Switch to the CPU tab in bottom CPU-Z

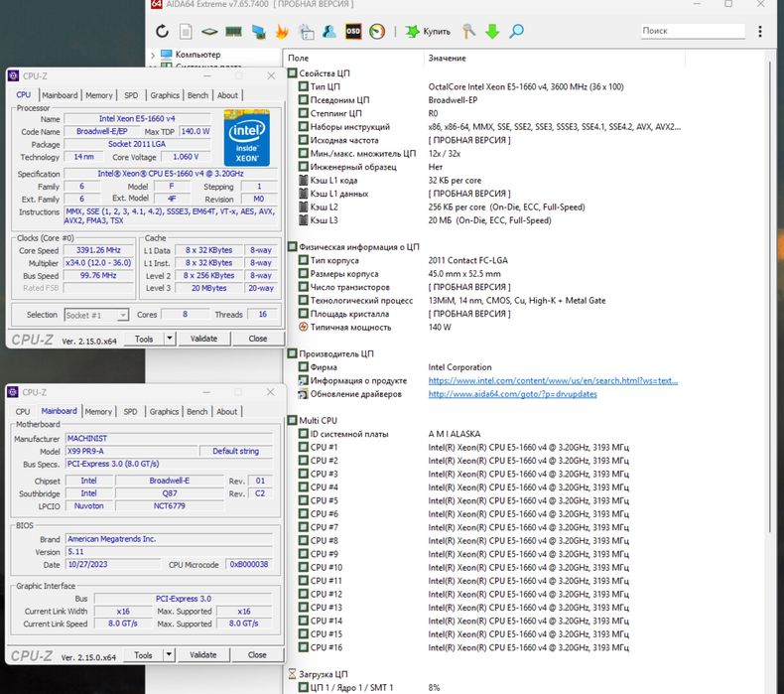point(23,411)
